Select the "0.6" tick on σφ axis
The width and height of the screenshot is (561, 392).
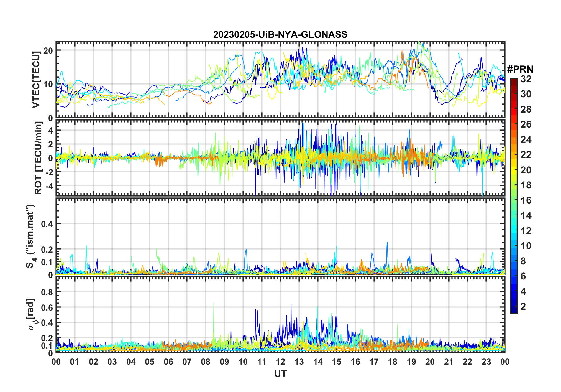point(47,307)
